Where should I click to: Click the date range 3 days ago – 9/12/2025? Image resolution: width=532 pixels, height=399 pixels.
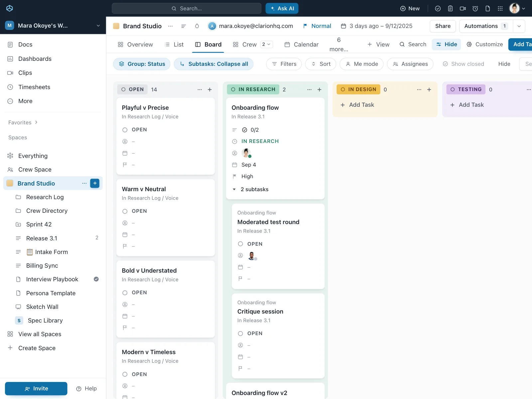377,26
